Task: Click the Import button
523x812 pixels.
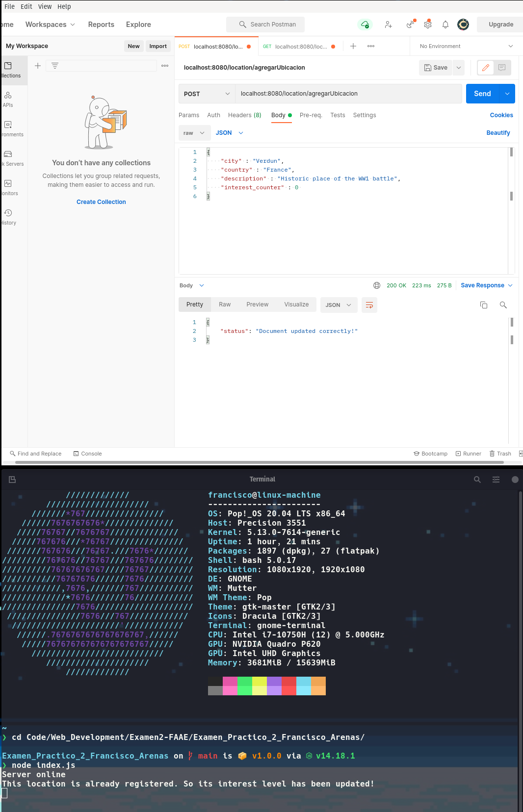Action: pyautogui.click(x=158, y=46)
